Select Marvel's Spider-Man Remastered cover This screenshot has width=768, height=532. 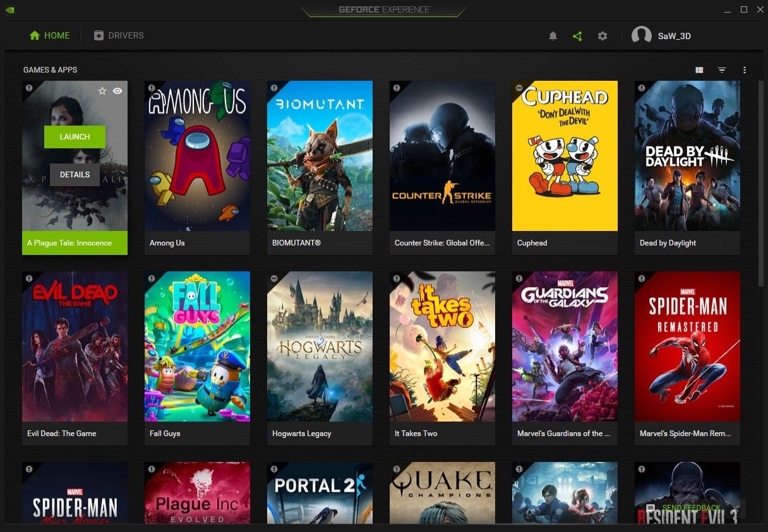[687, 346]
